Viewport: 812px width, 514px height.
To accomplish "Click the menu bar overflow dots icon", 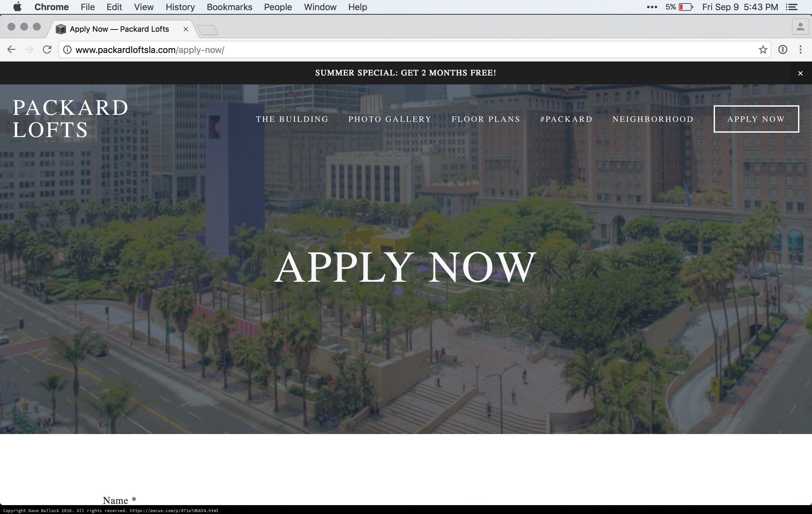I will [x=652, y=7].
